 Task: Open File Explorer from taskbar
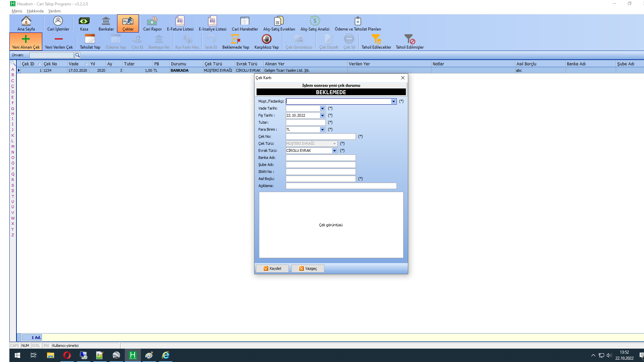click(x=50, y=355)
